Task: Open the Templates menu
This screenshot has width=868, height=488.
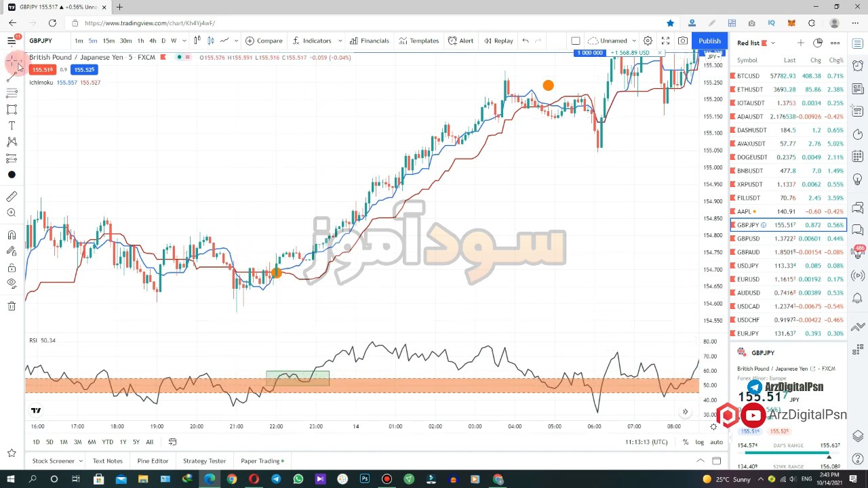Action: (419, 41)
